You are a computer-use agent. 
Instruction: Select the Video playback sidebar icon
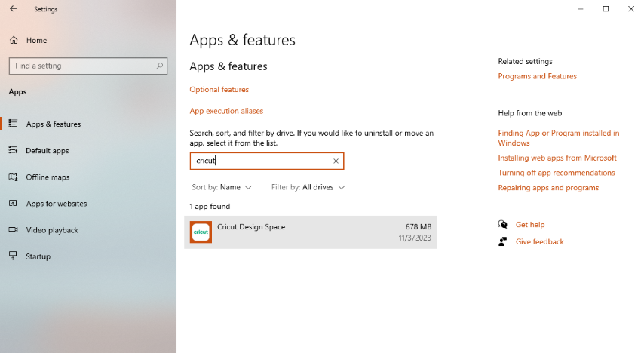(13, 229)
